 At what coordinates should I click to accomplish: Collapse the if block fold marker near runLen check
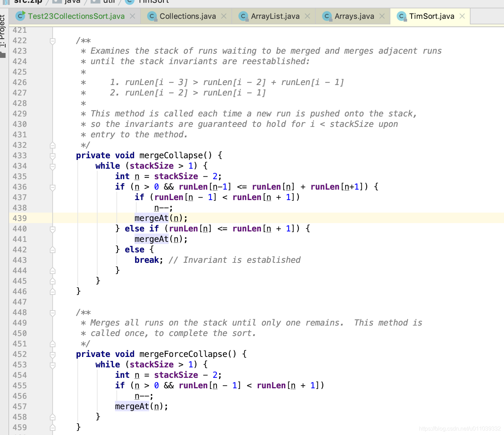(53, 187)
